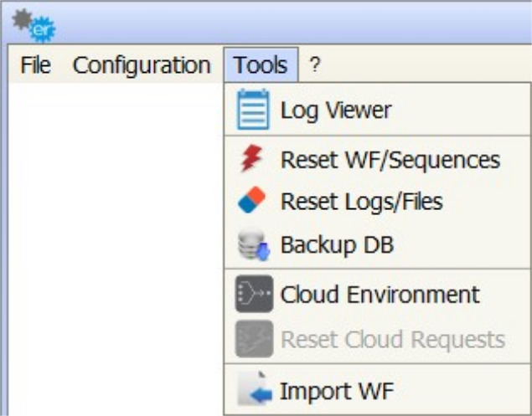Select Import WF menu entry
Screen dimensions: 532x416
336,390
